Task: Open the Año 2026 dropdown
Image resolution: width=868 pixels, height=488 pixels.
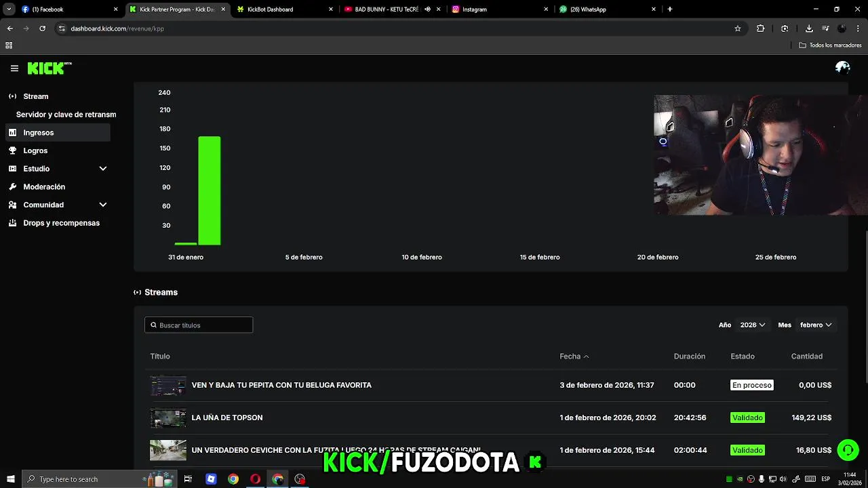Action: [752, 325]
